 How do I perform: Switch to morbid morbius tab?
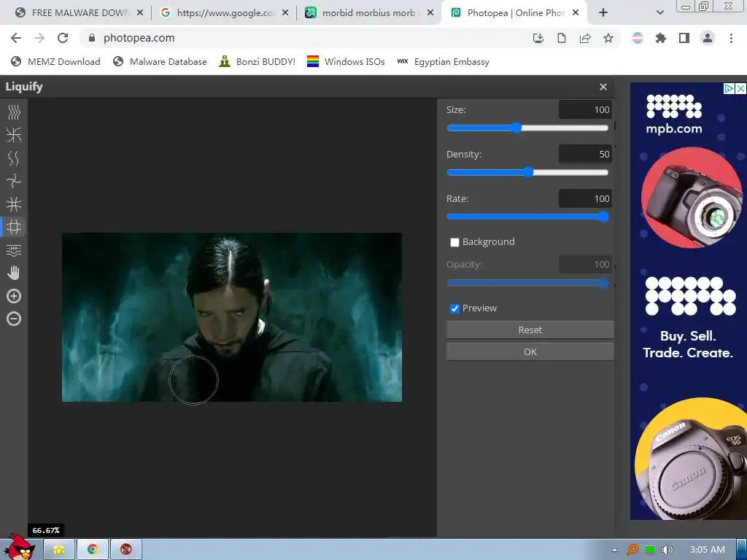368,13
